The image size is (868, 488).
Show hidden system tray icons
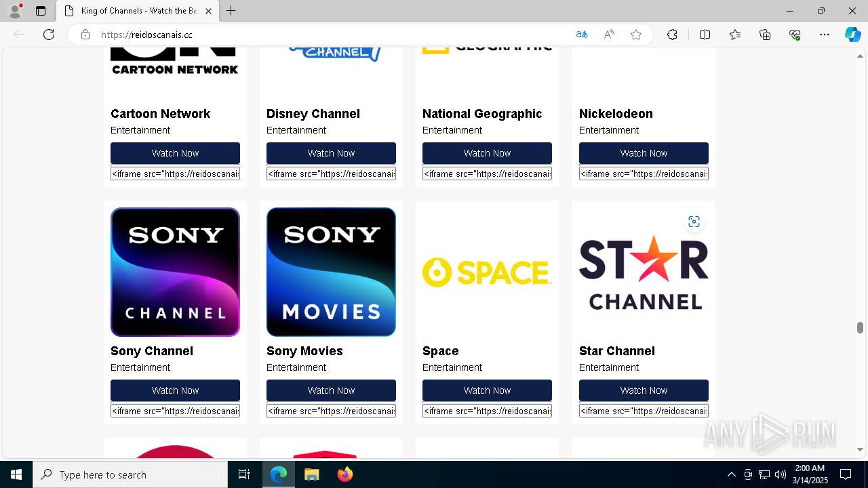[731, 474]
